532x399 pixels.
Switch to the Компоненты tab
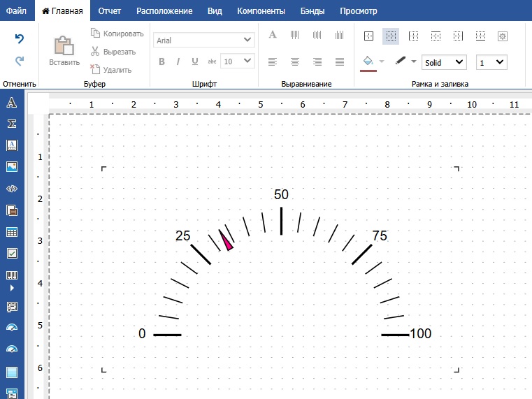(261, 11)
